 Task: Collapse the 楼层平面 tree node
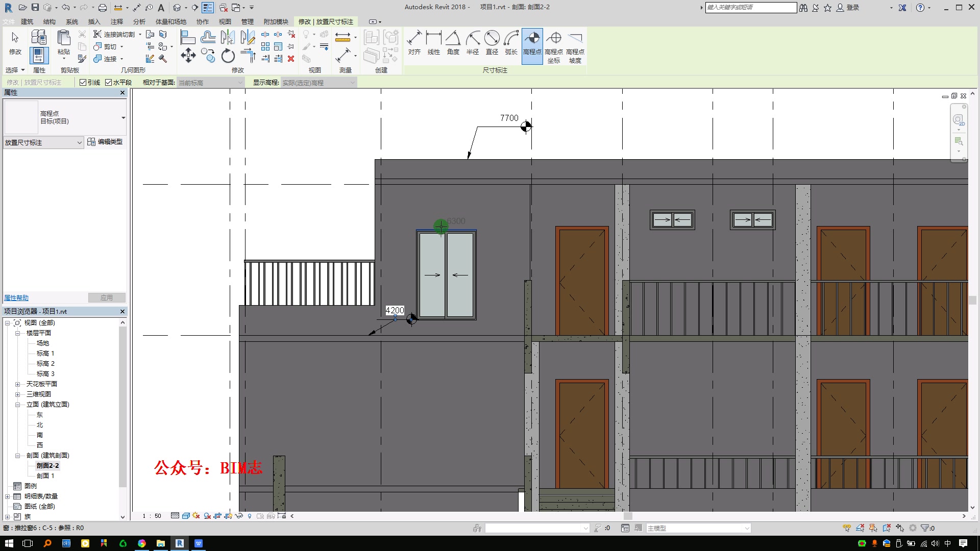[x=17, y=333]
